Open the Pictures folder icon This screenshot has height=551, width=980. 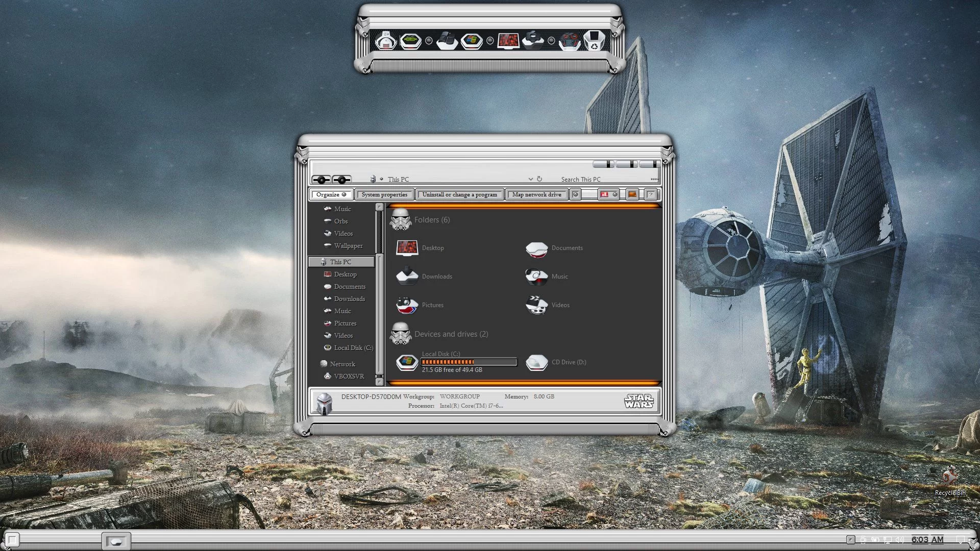[407, 305]
